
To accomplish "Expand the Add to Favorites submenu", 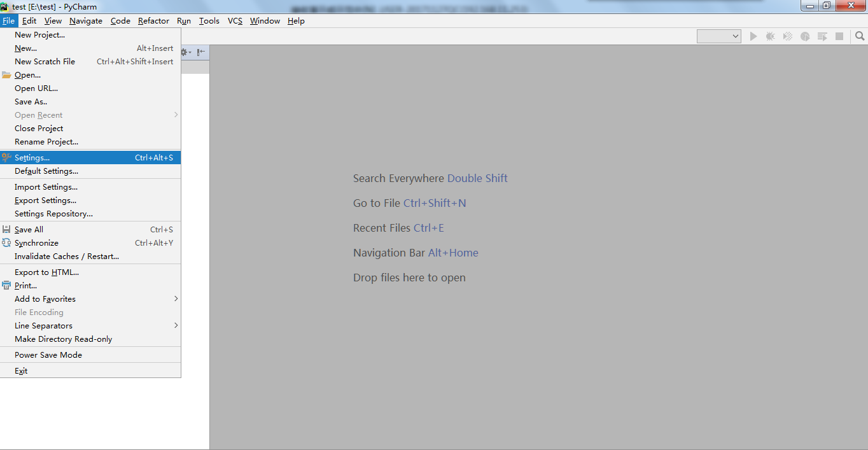I will pyautogui.click(x=90, y=299).
